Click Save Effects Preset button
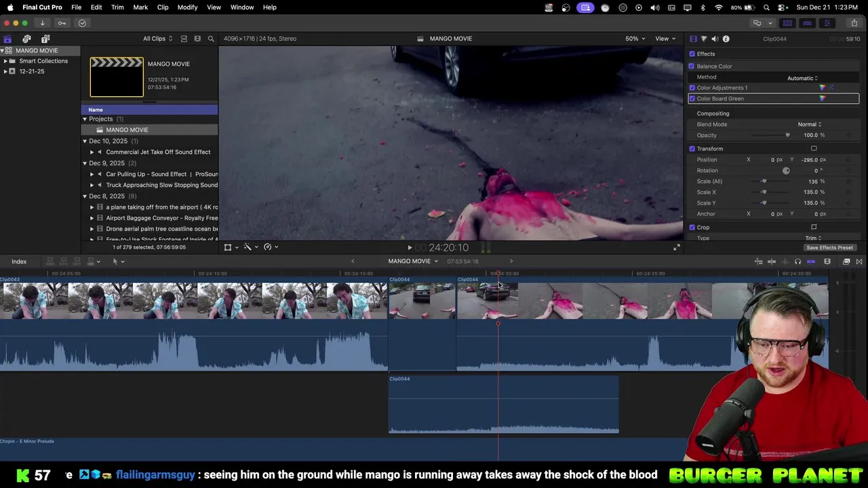 point(829,247)
